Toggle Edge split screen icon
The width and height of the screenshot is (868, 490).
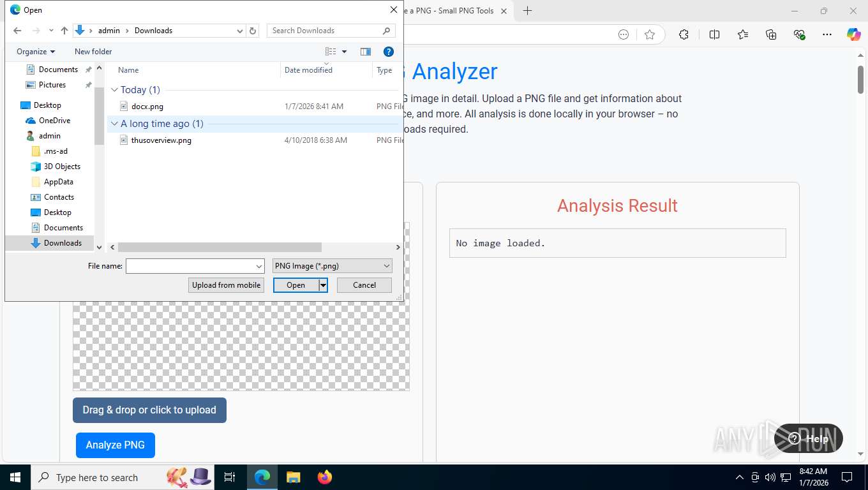714,34
